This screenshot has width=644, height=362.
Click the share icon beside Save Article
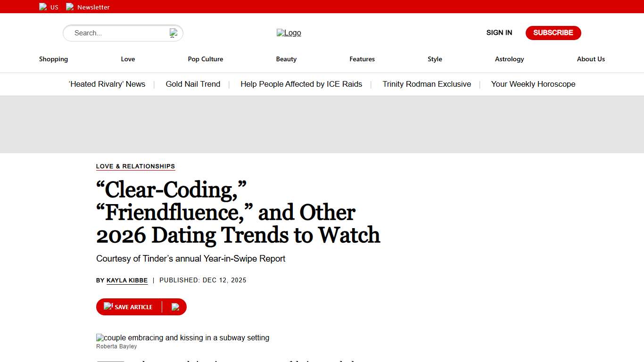[175, 307]
